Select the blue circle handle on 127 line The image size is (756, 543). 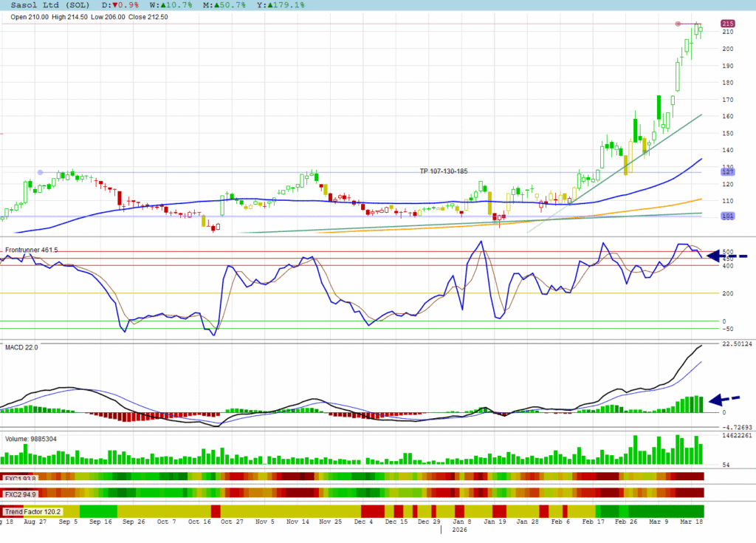40,172
